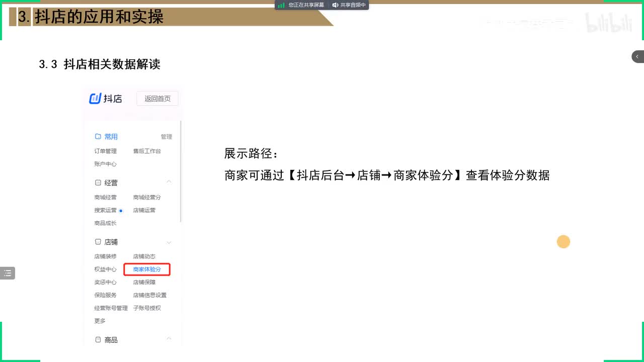
Task: Click the 返回首页 button
Action: click(x=157, y=99)
